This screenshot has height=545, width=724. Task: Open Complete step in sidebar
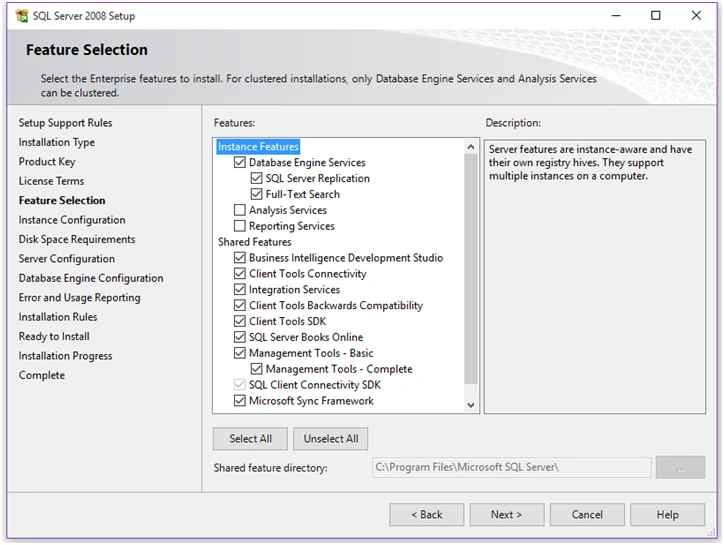click(x=42, y=375)
